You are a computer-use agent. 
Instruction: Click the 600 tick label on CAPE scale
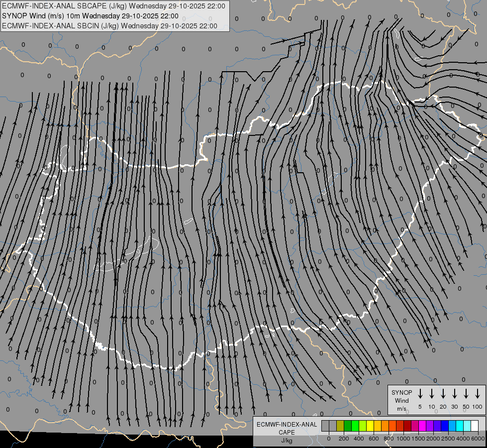coord(374,439)
